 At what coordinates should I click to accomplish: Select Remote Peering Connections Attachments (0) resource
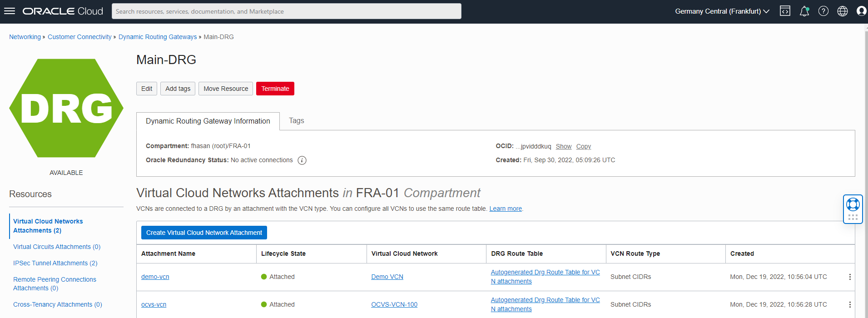[55, 284]
